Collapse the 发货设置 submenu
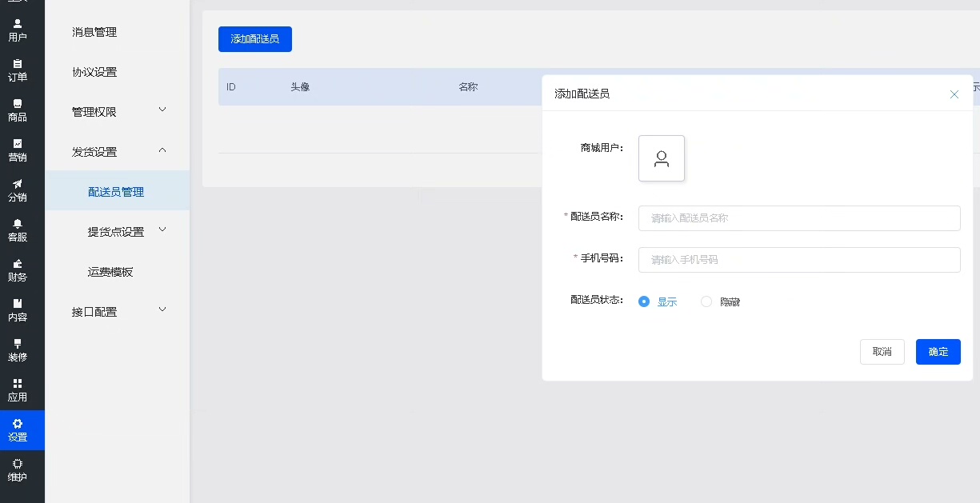The height and width of the screenshot is (503, 980). coord(118,152)
